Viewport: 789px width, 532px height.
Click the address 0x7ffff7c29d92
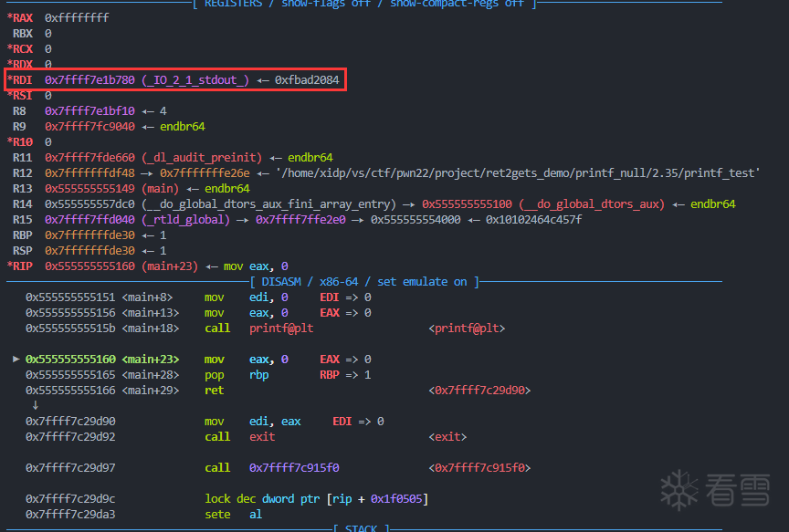[70, 436]
